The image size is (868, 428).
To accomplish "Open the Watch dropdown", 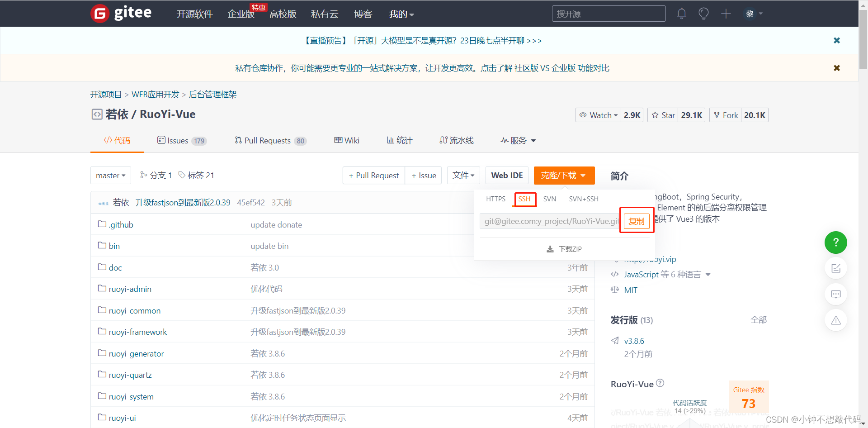I will [x=599, y=115].
